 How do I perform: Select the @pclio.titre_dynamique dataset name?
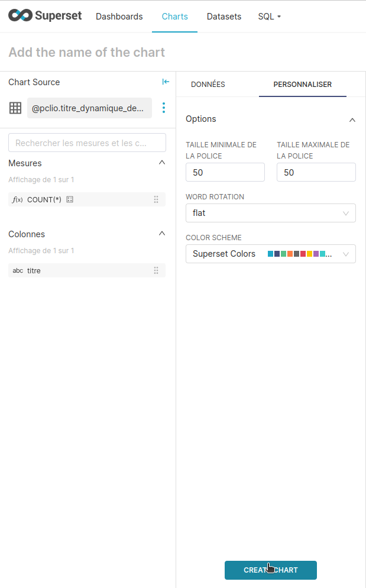89,108
